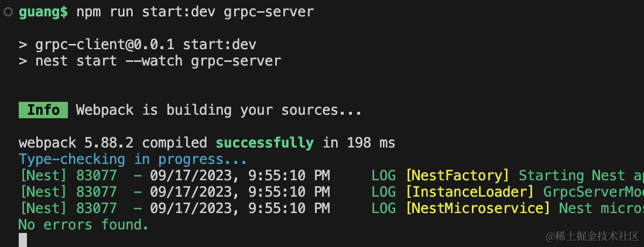Click "[Nest] 83077" on the NestFactory line
This screenshot has width=644, height=247.
(67, 176)
